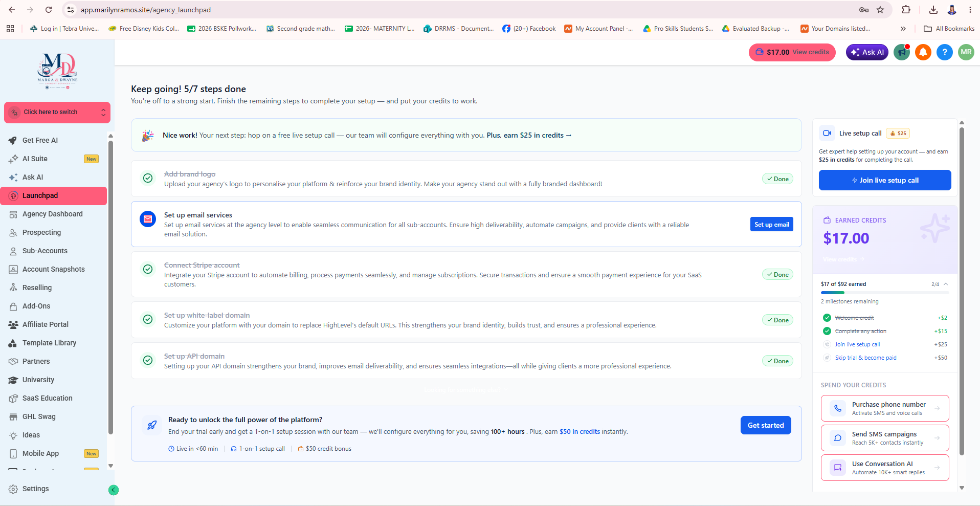This screenshot has width=980, height=506.
Task: Click the purple Ask AI button
Action: 867,52
